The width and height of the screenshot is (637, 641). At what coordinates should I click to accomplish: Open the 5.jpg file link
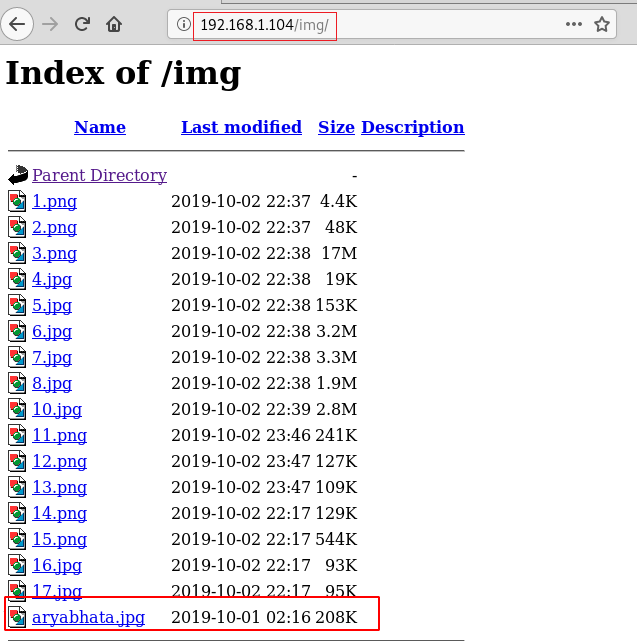(x=52, y=305)
